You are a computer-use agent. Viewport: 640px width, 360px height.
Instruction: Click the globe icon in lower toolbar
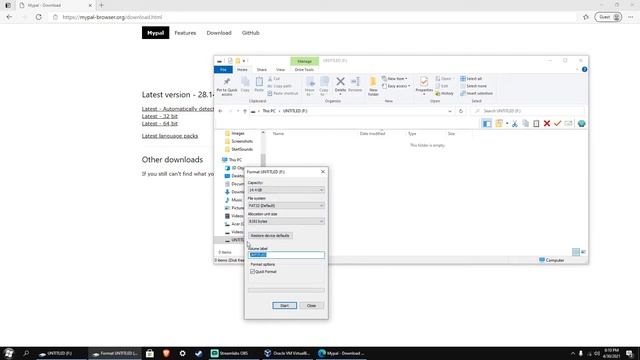click(x=581, y=124)
